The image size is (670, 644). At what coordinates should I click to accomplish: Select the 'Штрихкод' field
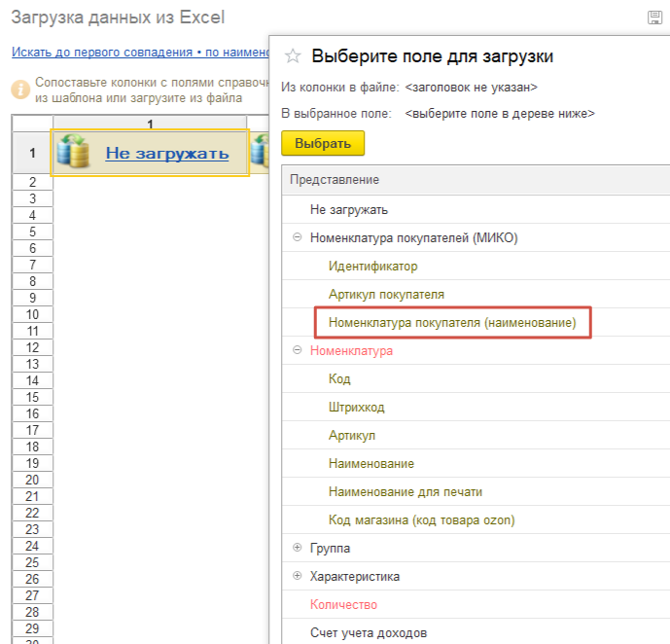(356, 407)
